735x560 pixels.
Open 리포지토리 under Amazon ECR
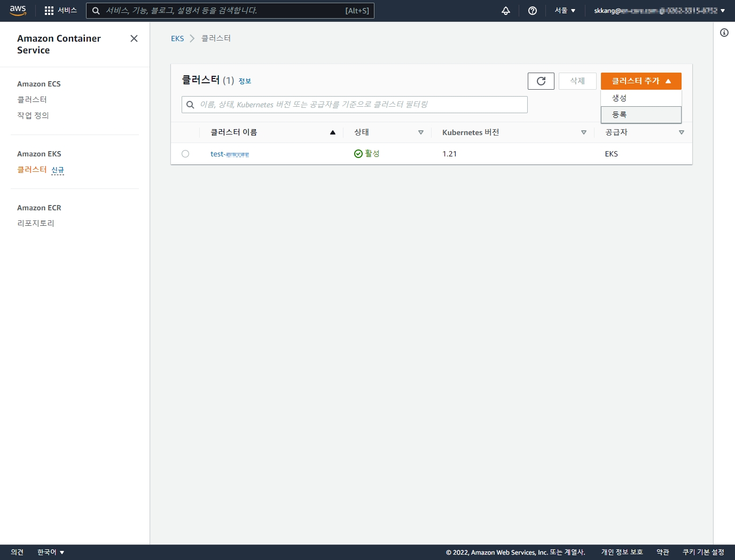click(36, 224)
